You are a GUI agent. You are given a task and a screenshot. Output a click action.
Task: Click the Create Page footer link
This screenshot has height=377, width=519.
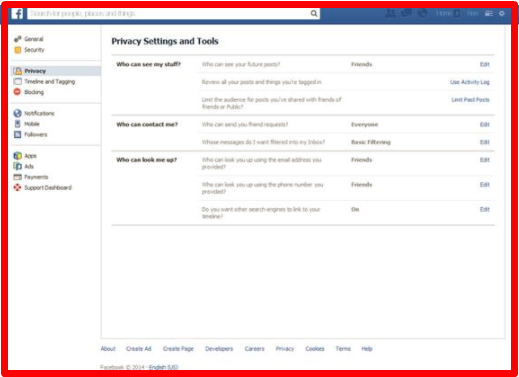pos(178,349)
